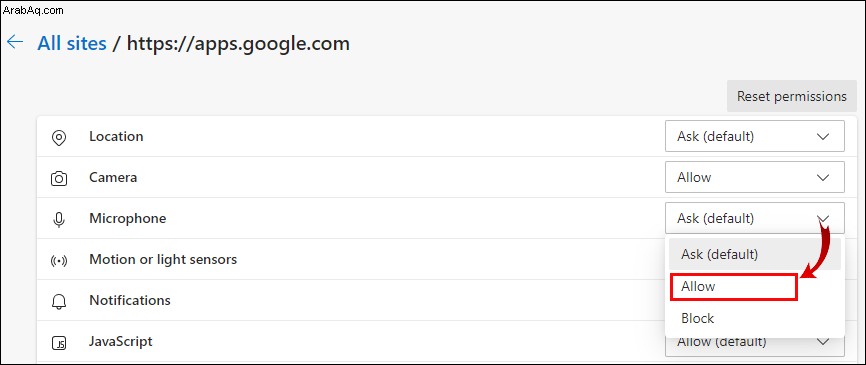Open the Location permission dropdown

(x=754, y=136)
